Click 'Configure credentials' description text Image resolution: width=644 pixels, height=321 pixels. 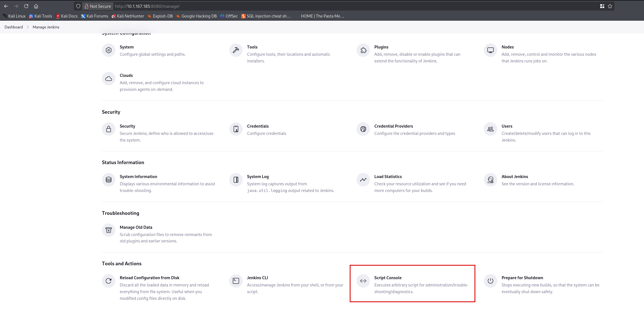click(266, 133)
